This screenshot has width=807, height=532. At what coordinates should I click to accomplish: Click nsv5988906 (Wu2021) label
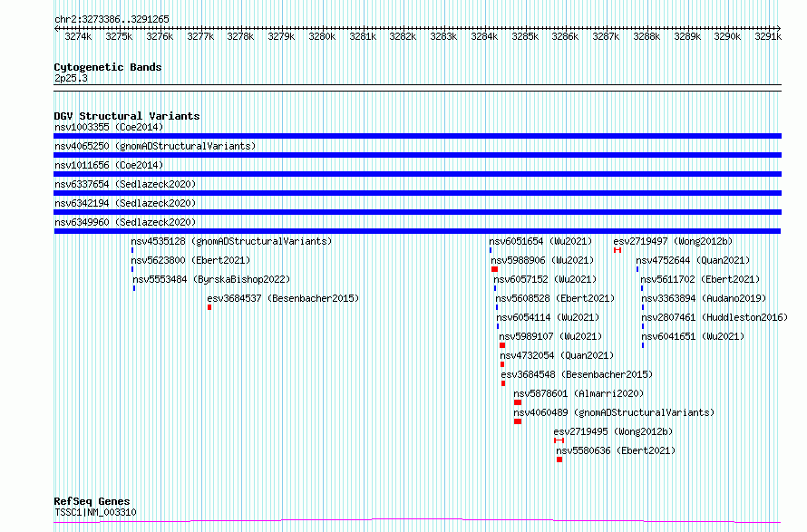tap(542, 260)
